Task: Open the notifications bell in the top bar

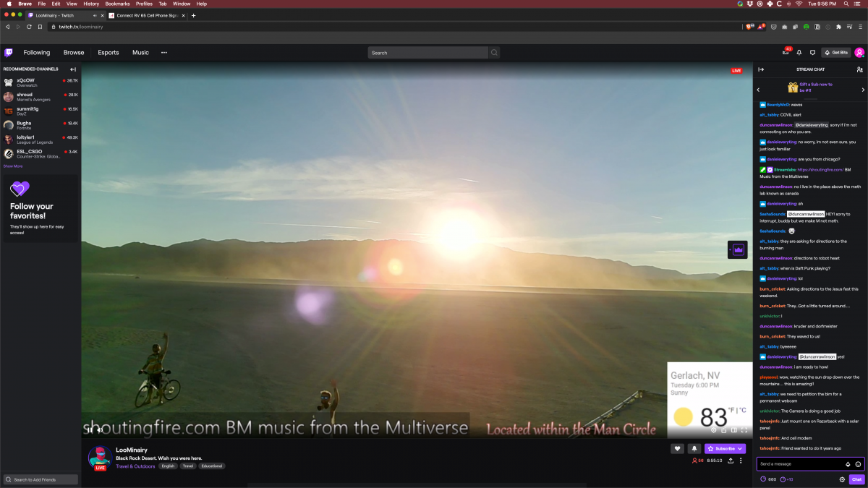Action: pos(799,52)
